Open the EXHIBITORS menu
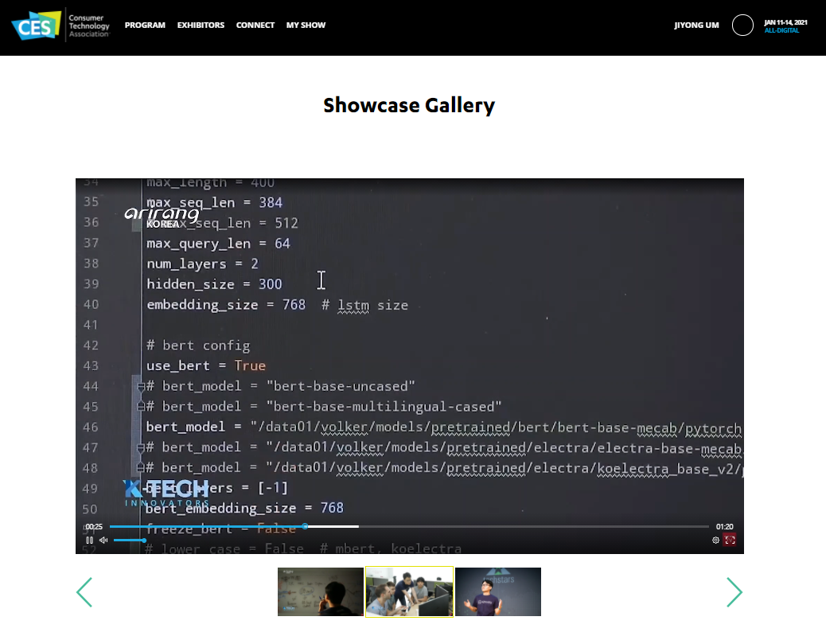The height and width of the screenshot is (644, 826). click(201, 25)
